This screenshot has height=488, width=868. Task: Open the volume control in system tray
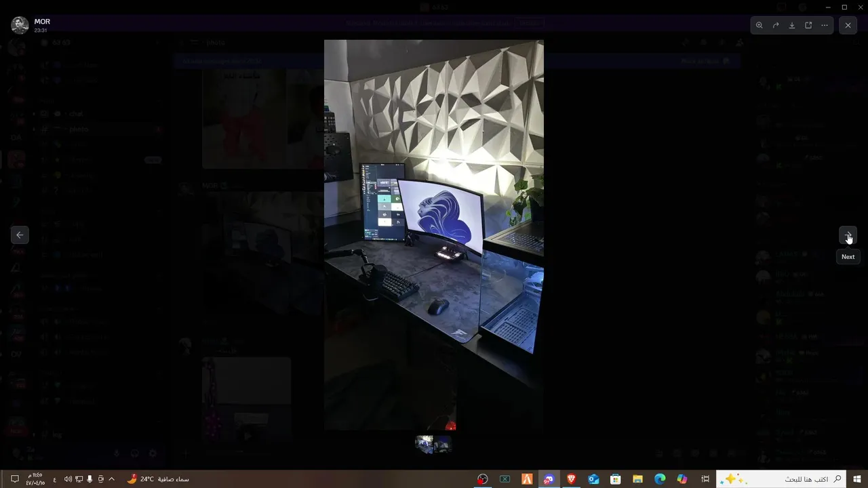point(68,479)
